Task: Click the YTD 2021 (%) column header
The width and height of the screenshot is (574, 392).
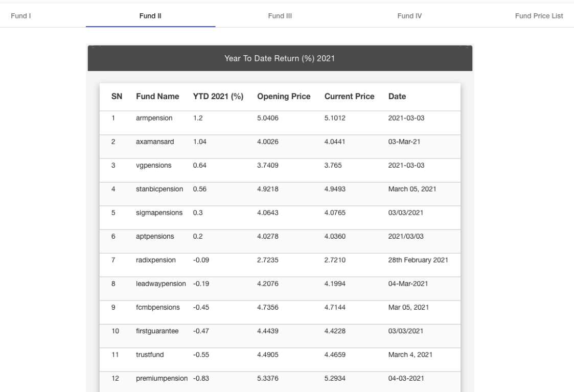Action: (218, 97)
